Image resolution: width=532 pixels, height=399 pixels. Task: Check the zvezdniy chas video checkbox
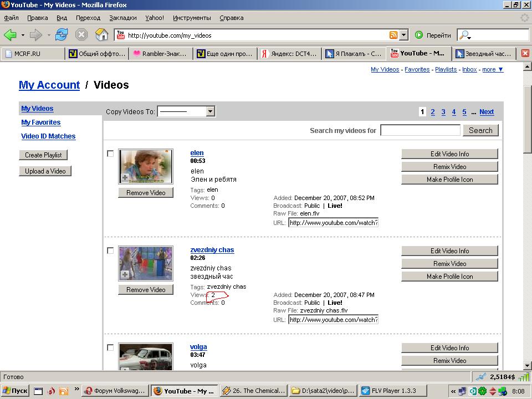point(110,250)
